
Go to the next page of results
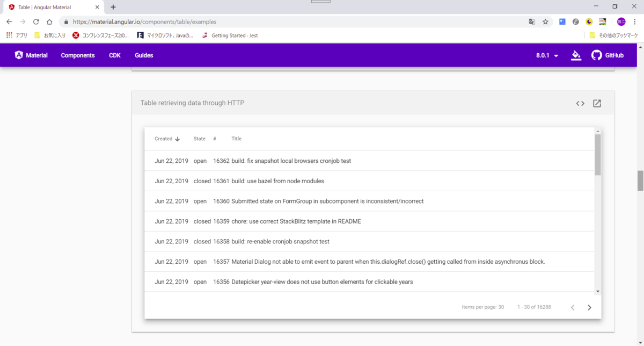(x=589, y=307)
